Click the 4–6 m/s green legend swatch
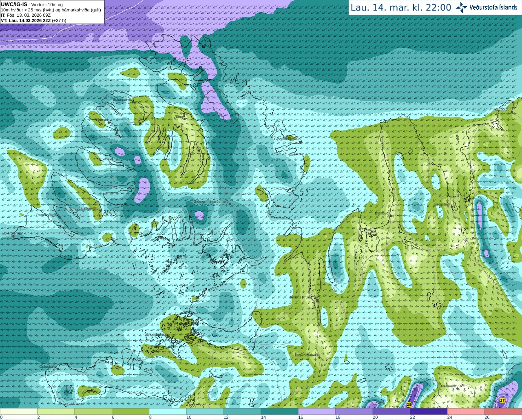522x420 pixels. click(x=93, y=411)
